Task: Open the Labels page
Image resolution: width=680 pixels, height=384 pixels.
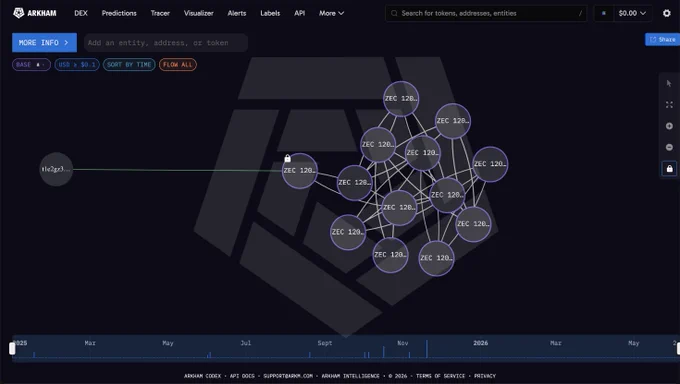Action: click(x=270, y=13)
